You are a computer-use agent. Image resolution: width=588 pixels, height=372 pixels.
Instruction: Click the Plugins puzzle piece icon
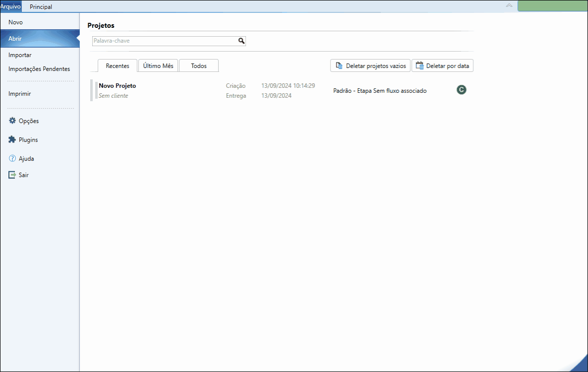12,139
